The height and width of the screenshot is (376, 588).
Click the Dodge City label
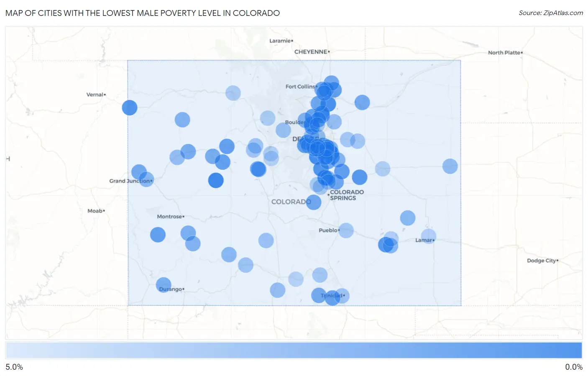click(x=541, y=261)
